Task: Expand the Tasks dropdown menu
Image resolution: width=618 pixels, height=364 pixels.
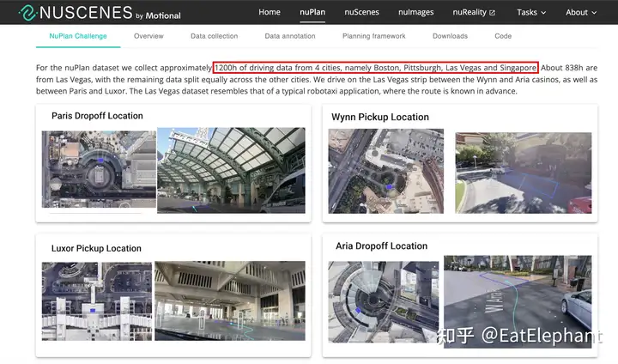Action: pos(531,12)
